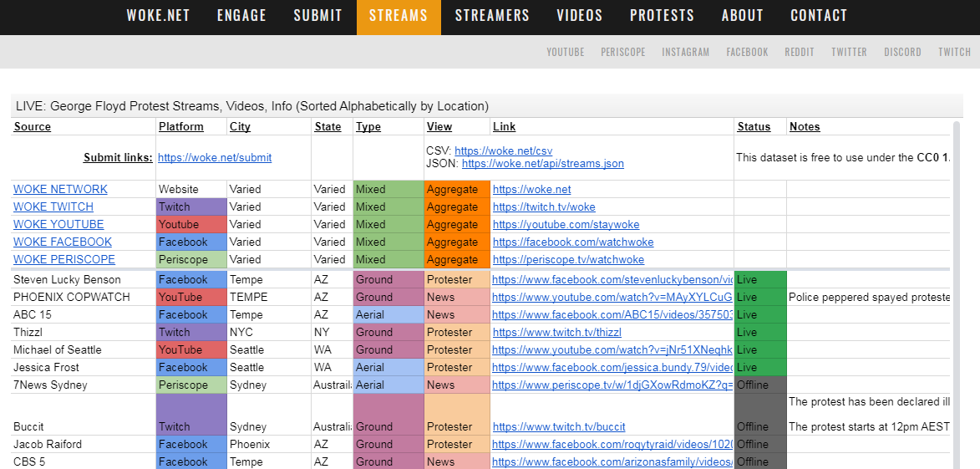
Task: Click the Type column header
Action: (368, 127)
